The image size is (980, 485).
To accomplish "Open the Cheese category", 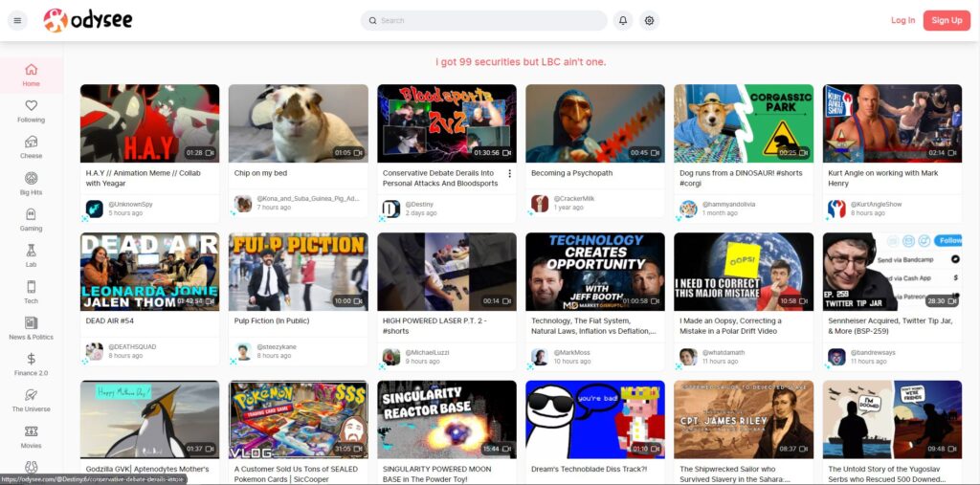I will coord(32,147).
